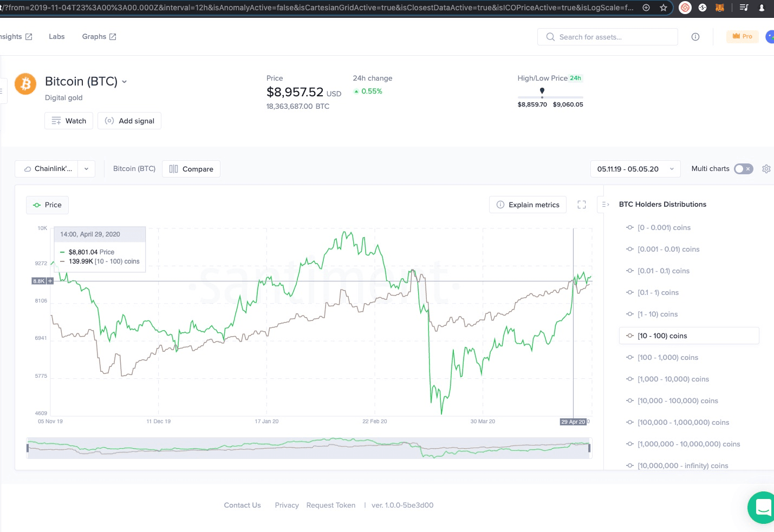Open the Contact Us link

click(x=242, y=505)
